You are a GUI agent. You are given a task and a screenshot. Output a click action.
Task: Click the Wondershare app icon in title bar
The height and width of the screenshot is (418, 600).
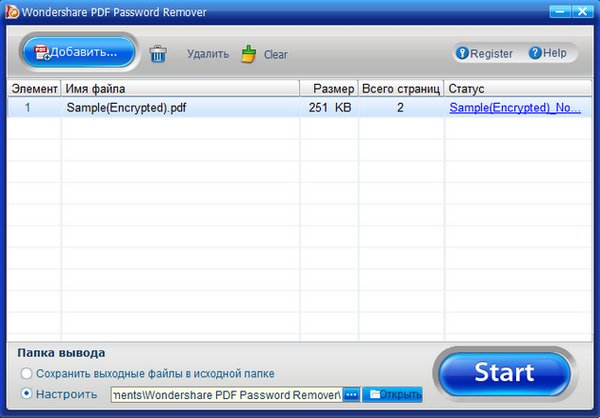(x=12, y=11)
